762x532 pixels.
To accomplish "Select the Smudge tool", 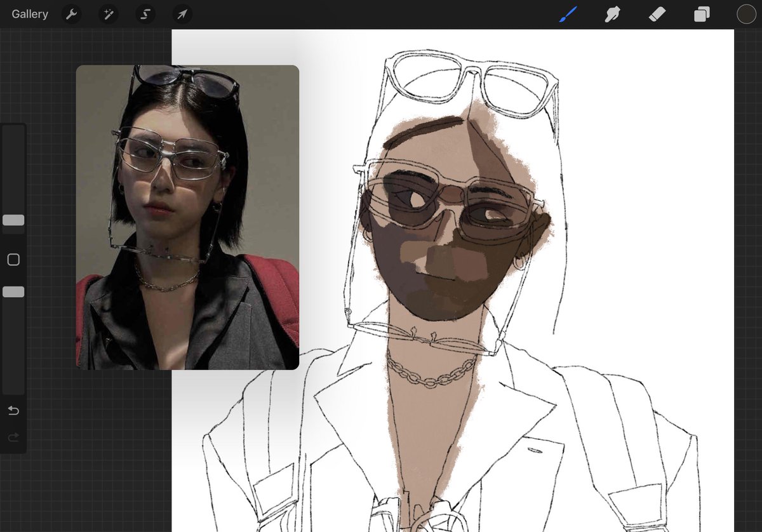I will pyautogui.click(x=612, y=14).
